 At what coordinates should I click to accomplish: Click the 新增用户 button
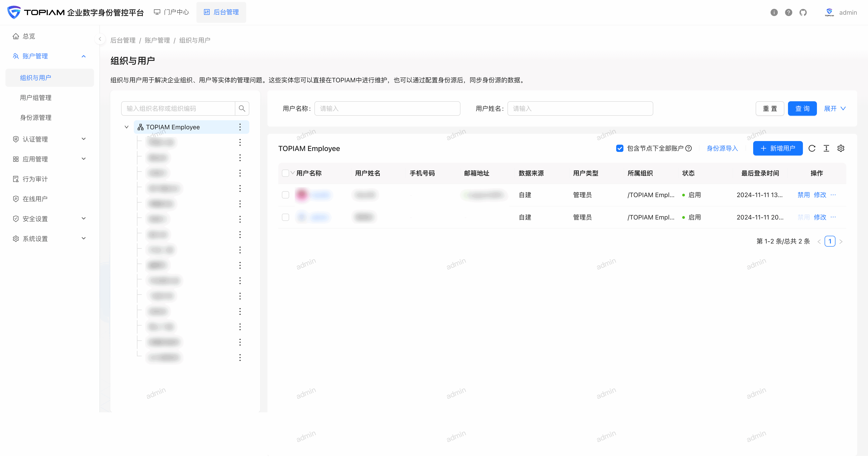tap(778, 148)
